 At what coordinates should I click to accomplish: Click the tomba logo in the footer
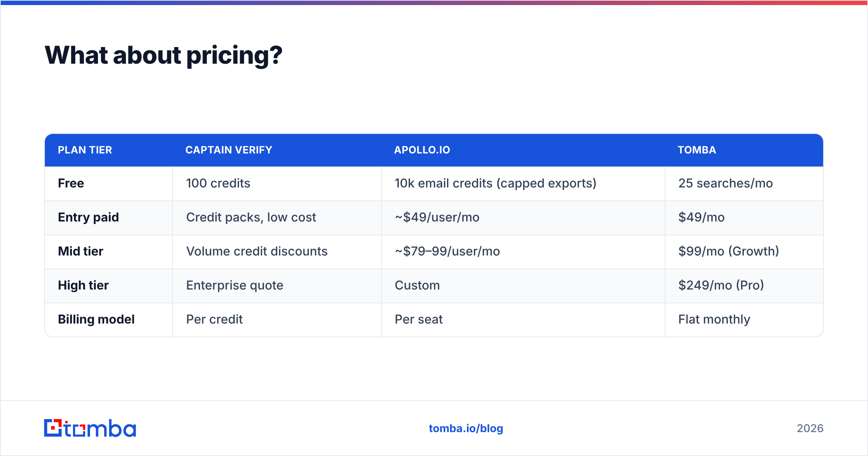(90, 428)
